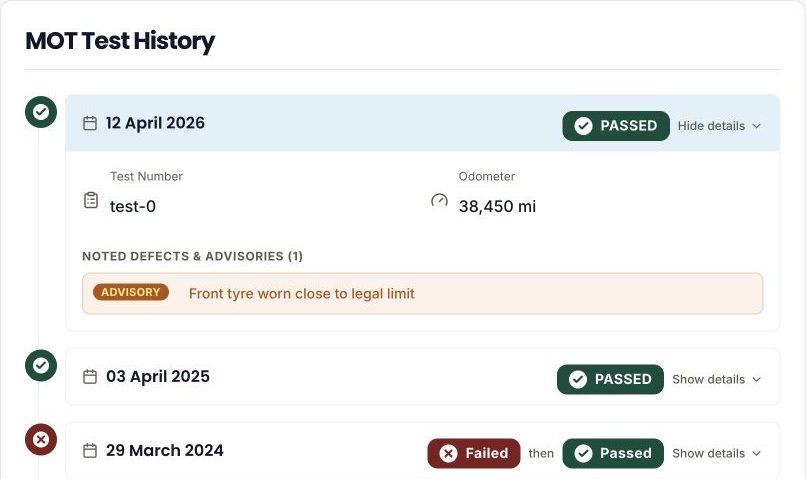
Task: Click the PASSED badge for 12 April 2026
Action: [x=616, y=126]
